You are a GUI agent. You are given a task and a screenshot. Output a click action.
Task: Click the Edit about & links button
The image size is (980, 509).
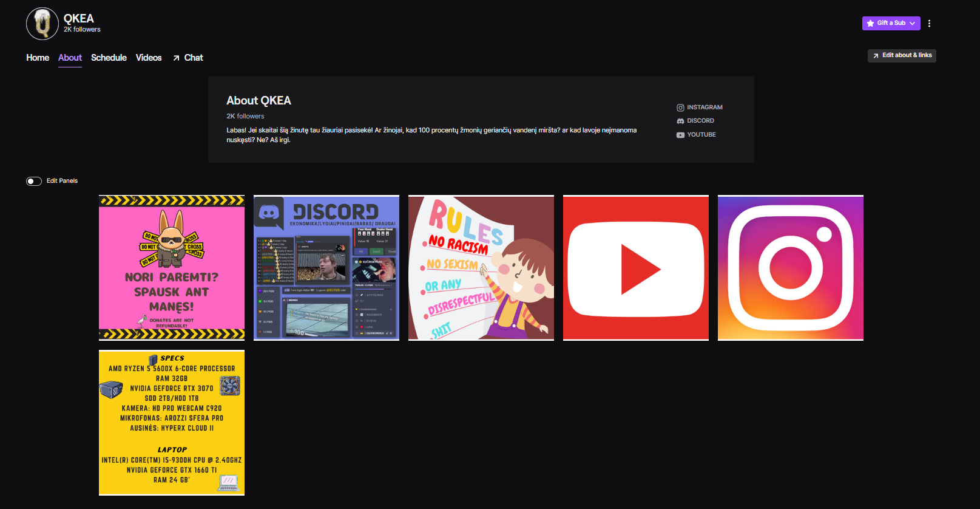[902, 55]
